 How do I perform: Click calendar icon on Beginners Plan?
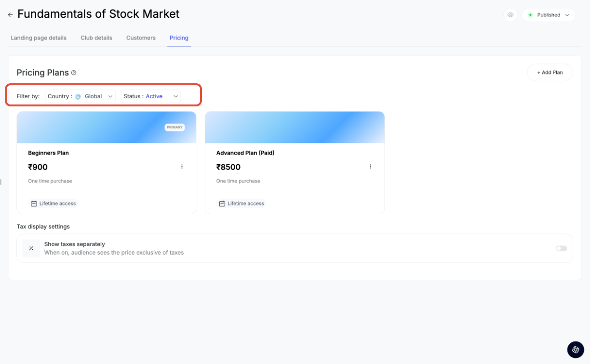[34, 204]
